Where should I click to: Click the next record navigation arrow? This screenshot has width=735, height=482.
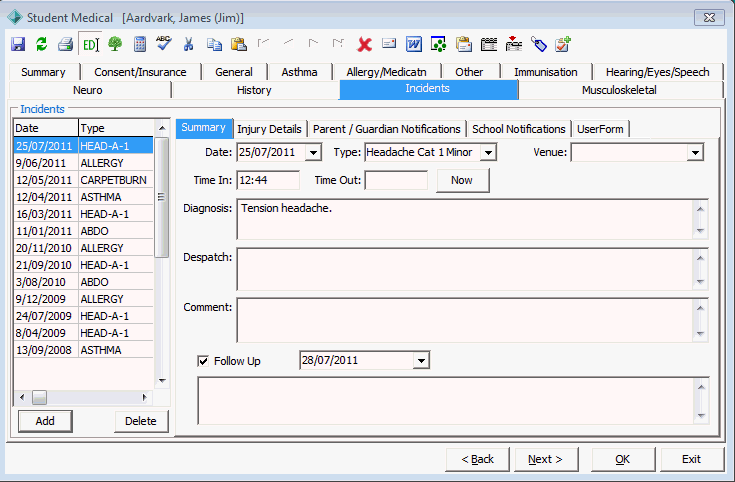click(313, 43)
